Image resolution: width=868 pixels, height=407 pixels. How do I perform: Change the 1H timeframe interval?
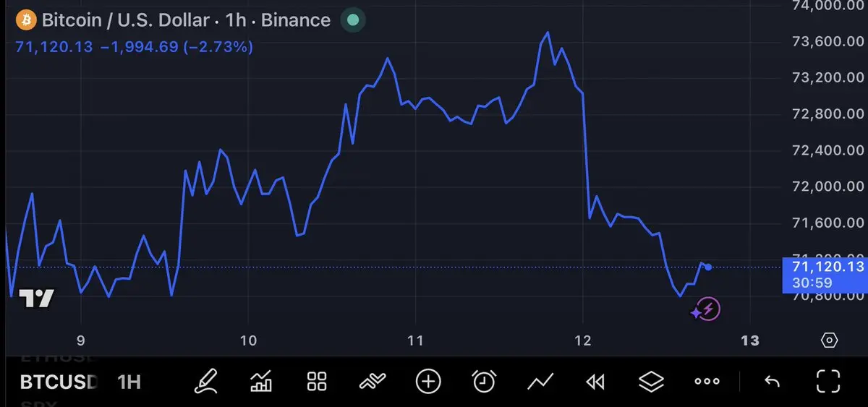129,382
